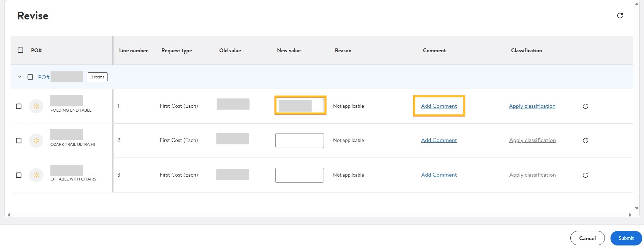The image size is (644, 249).
Task: Reset the OT TABLE WITH CHAIRS row
Action: pos(585,175)
